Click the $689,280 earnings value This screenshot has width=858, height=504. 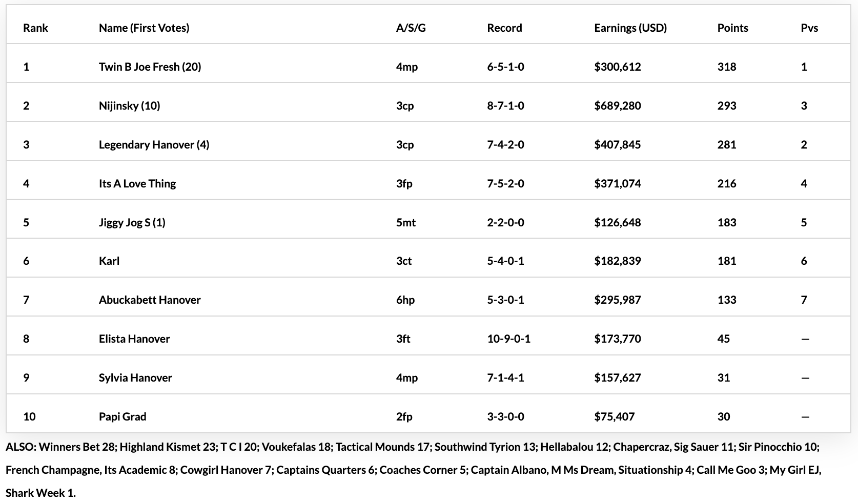click(618, 106)
